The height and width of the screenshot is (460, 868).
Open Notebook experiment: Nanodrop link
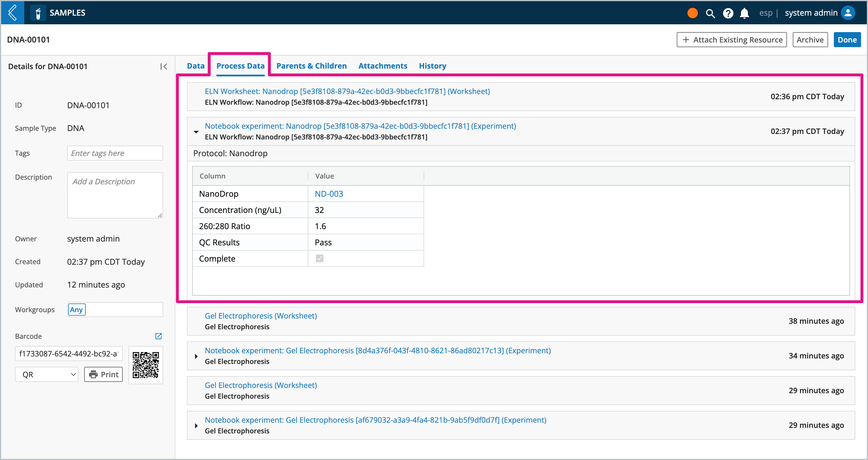point(360,126)
